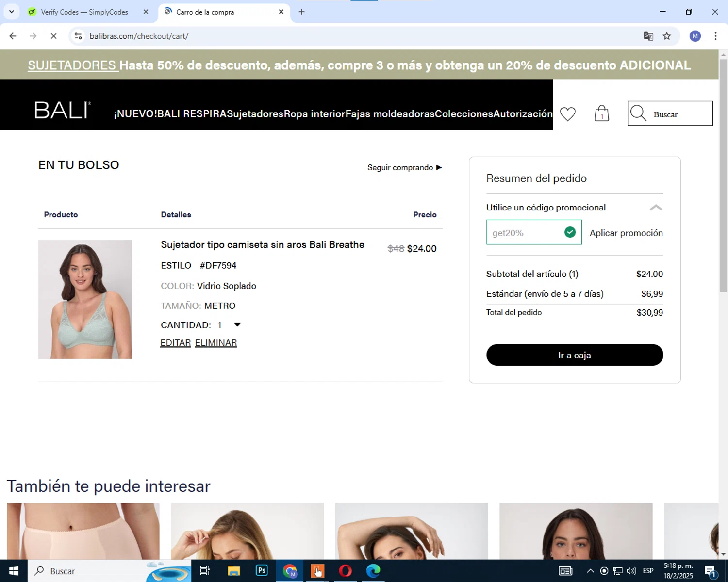
Task: Switch to Chrome taskbar icon
Action: [290, 571]
